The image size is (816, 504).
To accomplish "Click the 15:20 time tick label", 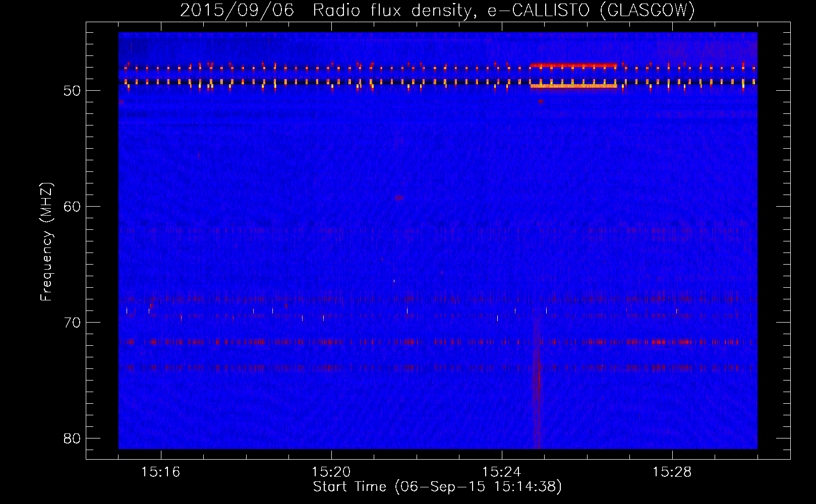I will [x=331, y=472].
